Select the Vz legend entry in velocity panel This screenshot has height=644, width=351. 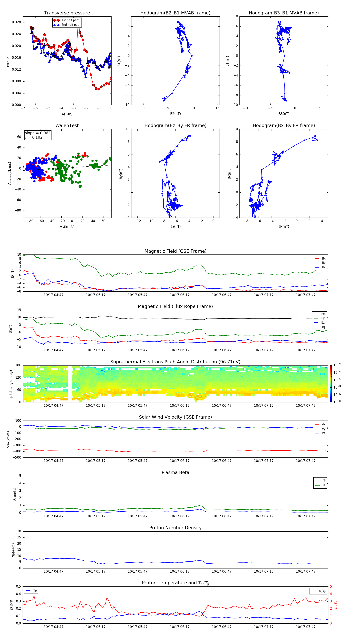[320, 433]
